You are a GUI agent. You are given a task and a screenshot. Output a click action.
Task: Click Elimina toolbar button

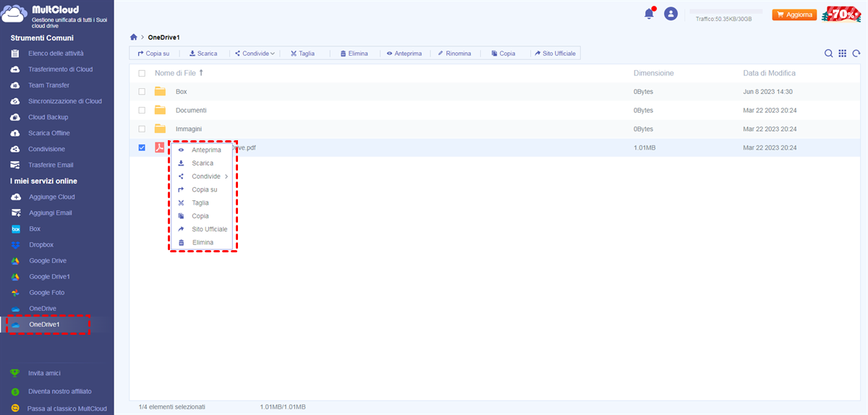[354, 54]
